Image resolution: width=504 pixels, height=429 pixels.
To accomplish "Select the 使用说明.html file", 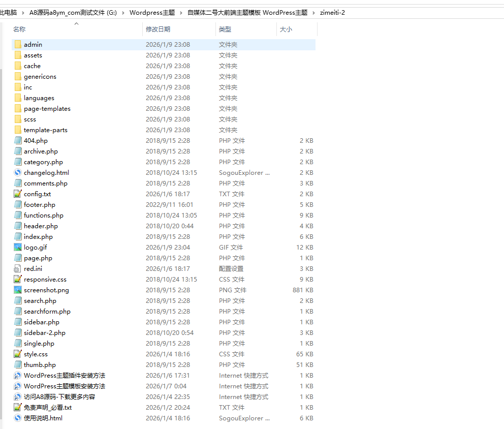I will tap(43, 418).
